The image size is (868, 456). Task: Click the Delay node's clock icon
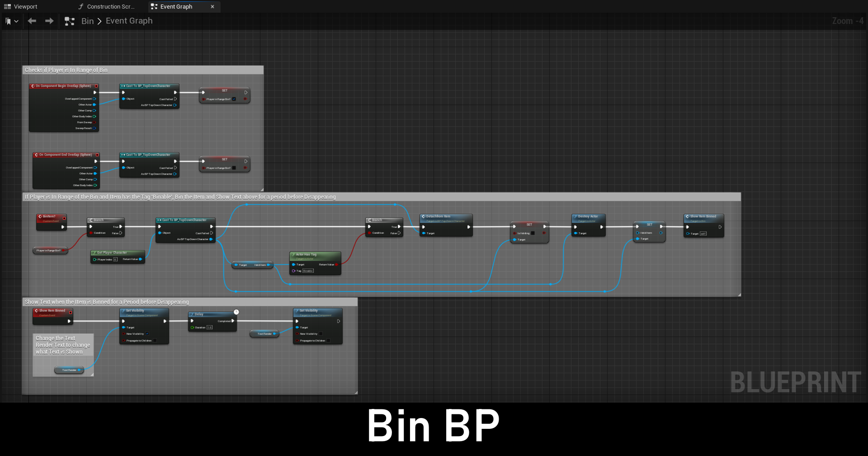(x=236, y=312)
